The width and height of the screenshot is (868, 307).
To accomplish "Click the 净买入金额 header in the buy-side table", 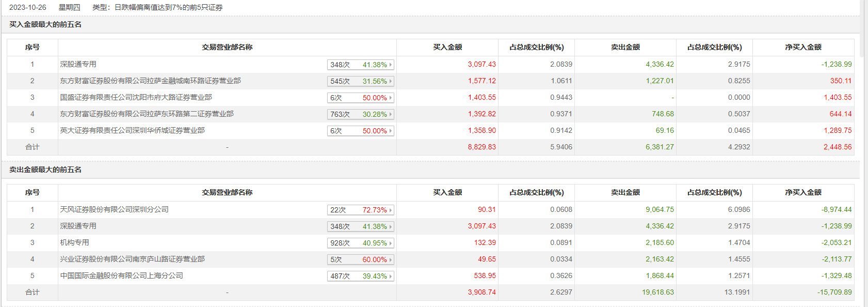I will pos(803,47).
